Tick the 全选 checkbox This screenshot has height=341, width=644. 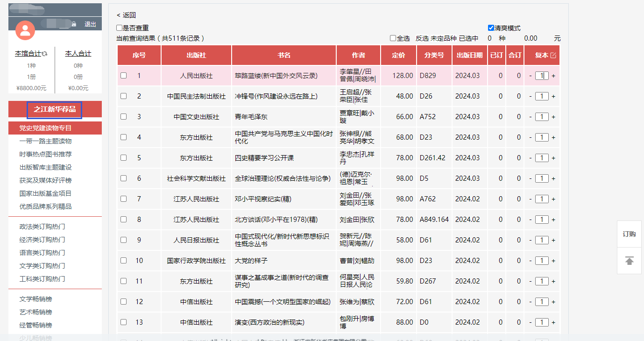click(x=393, y=38)
